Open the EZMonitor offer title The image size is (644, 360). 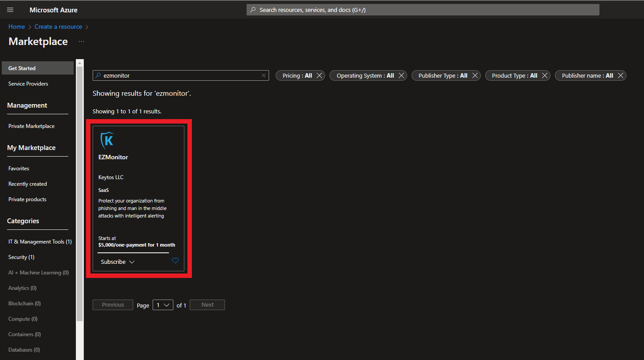pyautogui.click(x=113, y=157)
